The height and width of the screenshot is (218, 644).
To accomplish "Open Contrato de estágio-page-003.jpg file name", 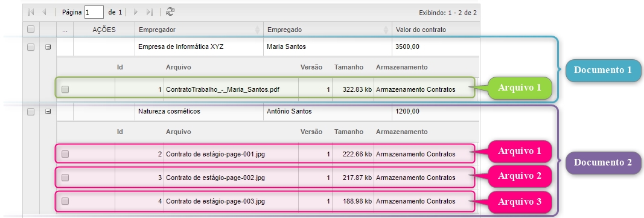I will (x=215, y=202).
